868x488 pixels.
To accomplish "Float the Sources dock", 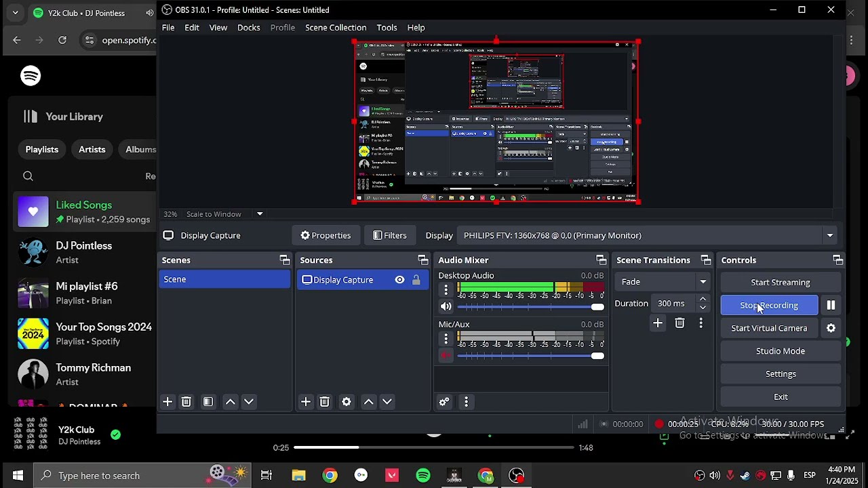I will pos(423,260).
